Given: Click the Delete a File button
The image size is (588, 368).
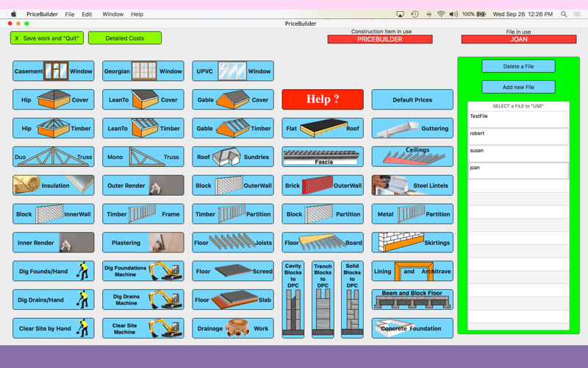Looking at the screenshot, I should [x=518, y=66].
